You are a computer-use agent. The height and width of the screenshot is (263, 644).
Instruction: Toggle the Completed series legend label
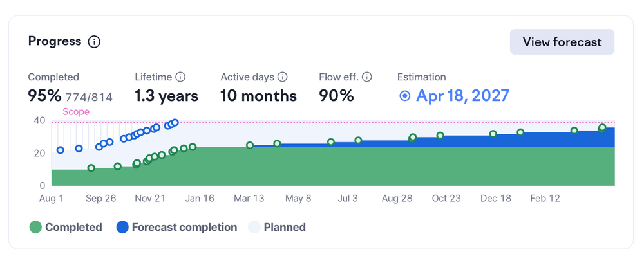73,227
